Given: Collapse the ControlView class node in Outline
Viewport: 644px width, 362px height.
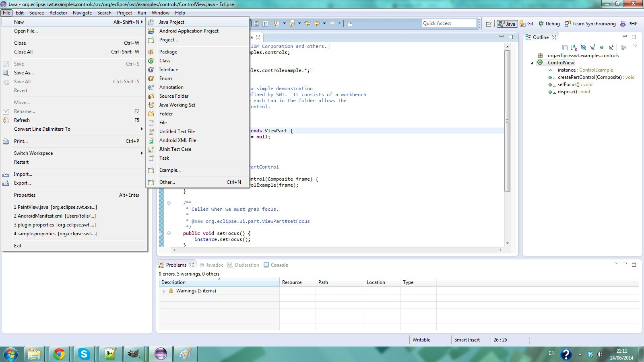Looking at the screenshot, I should coord(532,63).
